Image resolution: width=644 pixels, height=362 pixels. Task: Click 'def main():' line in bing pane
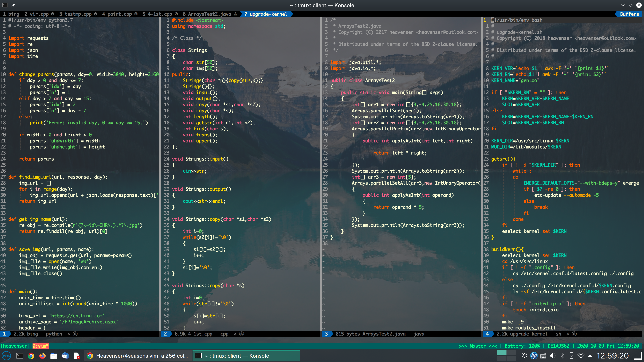point(23,292)
